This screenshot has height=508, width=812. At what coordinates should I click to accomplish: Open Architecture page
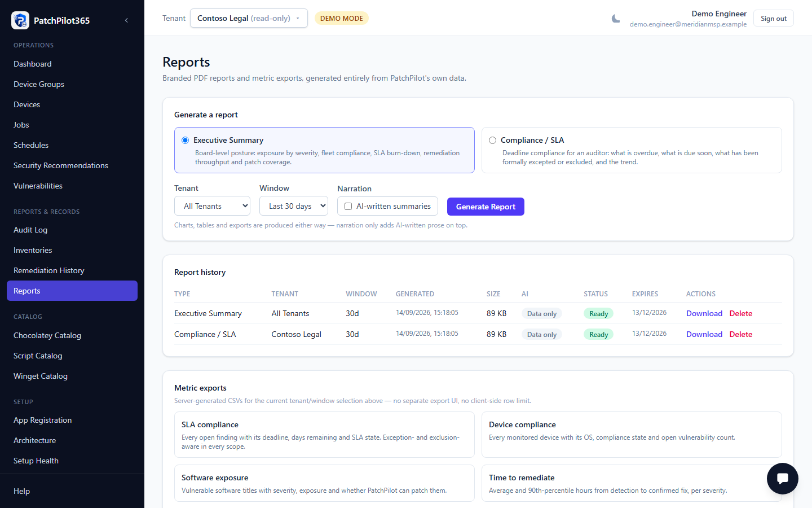(72, 440)
